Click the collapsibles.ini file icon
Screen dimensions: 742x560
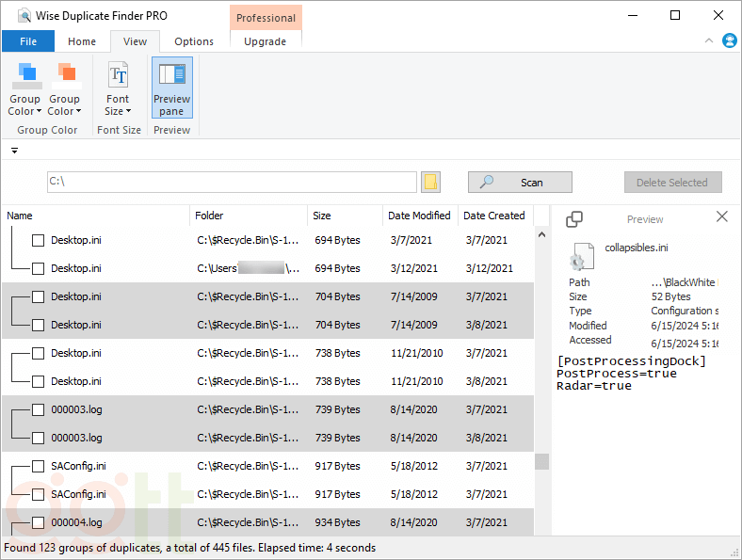[579, 256]
